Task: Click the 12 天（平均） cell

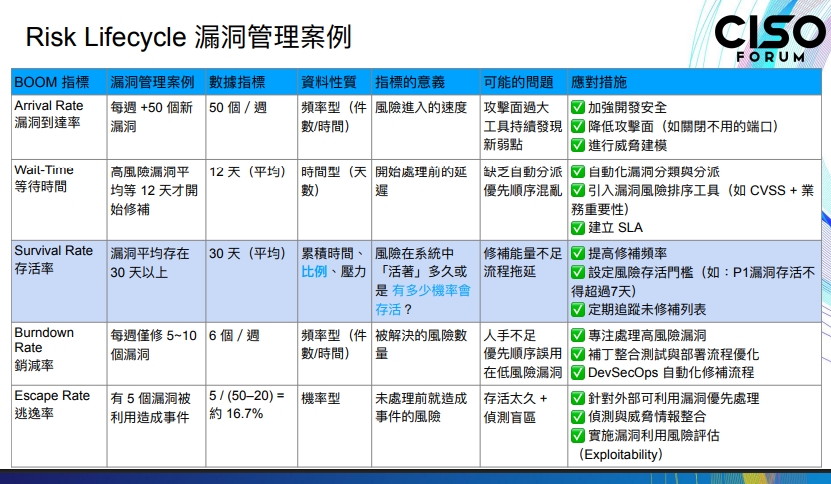Action: (252, 200)
